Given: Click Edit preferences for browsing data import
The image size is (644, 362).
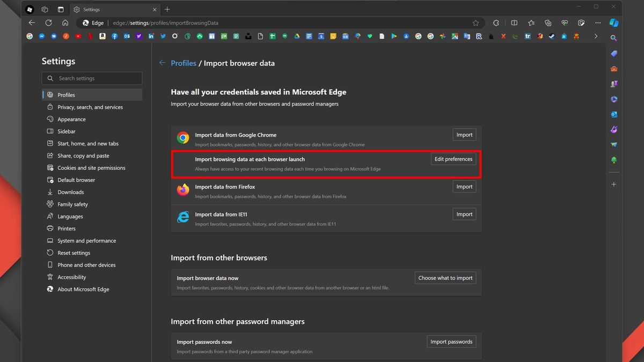Looking at the screenshot, I should point(453,159).
